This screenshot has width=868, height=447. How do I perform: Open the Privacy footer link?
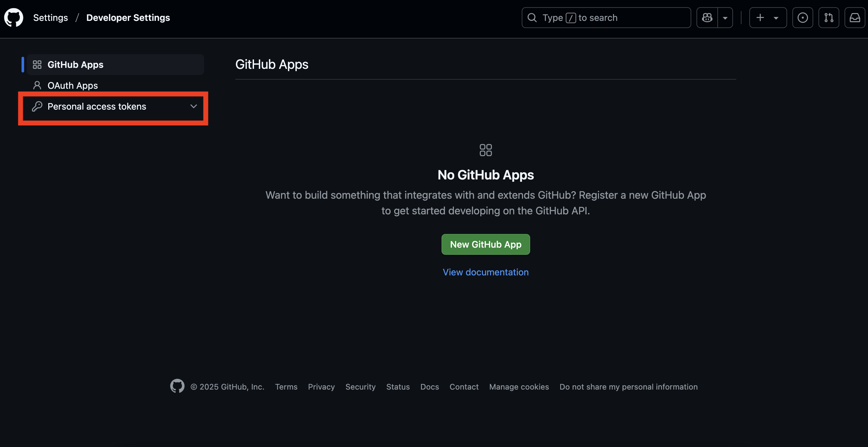coord(321,387)
